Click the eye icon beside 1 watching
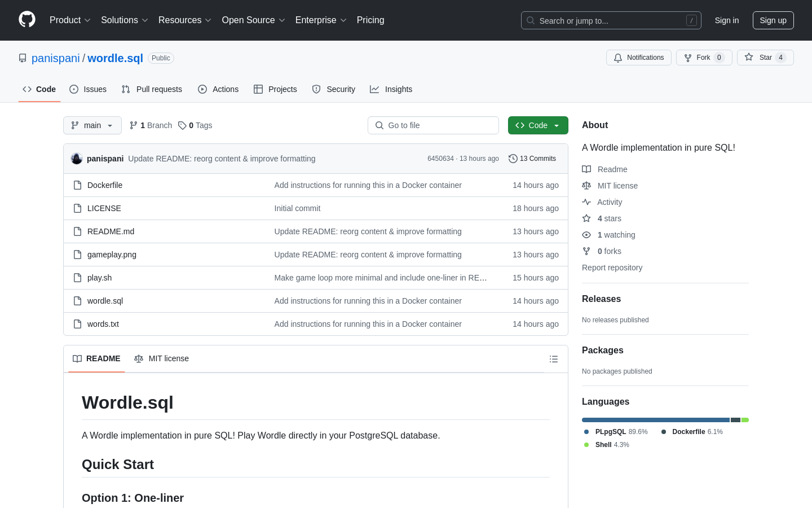Screen dimensions: 812x508 click(x=586, y=235)
